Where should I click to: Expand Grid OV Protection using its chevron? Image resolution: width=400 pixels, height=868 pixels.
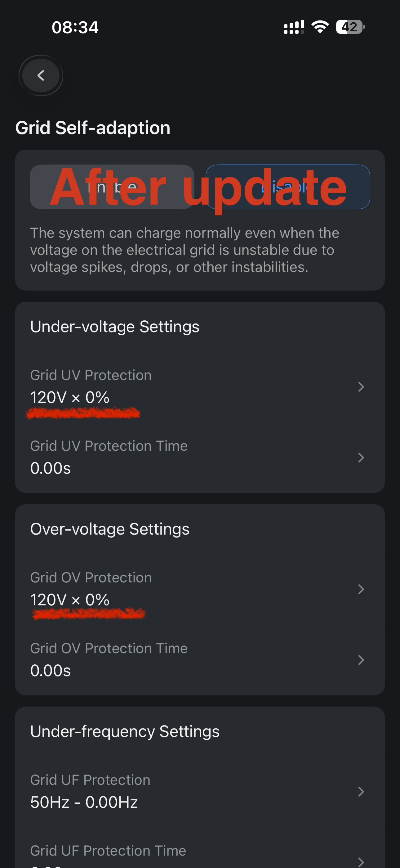coord(361,589)
